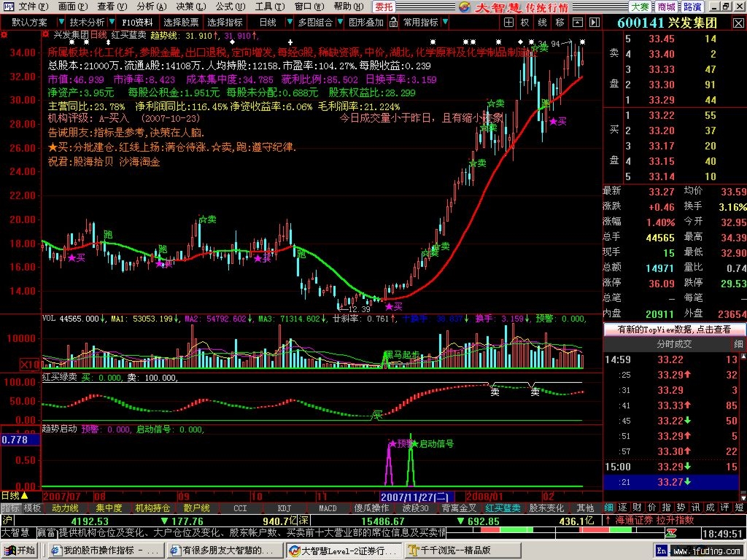The image size is (747, 560).
Task: Click the 选择指标 toolbar button
Action: pyautogui.click(x=225, y=23)
